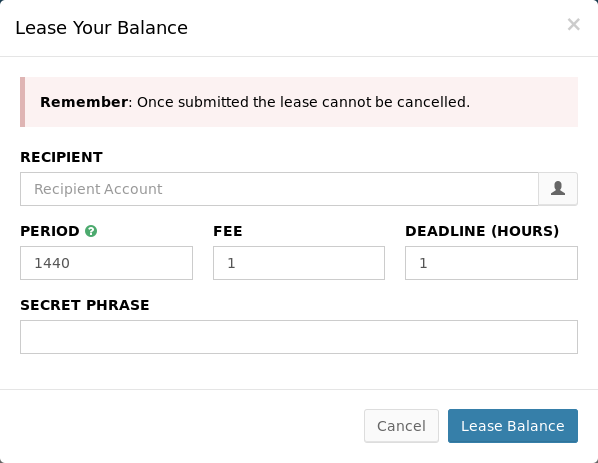
Task: Focus the Recipient Account input field
Action: 279,189
